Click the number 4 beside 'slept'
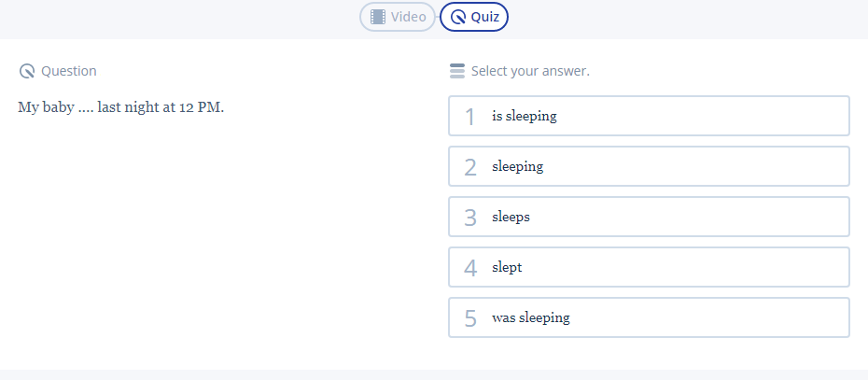 (x=470, y=268)
